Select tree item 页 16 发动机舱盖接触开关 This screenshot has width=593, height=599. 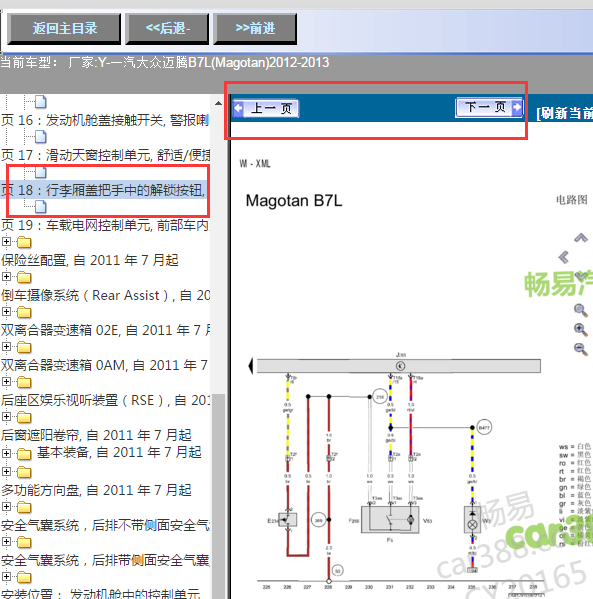tap(105, 120)
